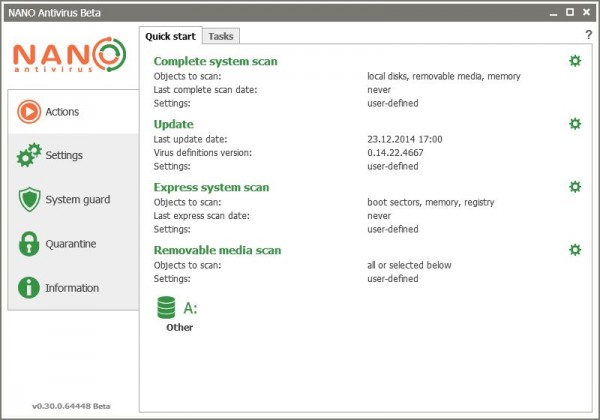600x420 pixels.
Task: Click 'local disks, removable media, memory' value
Action: click(x=444, y=77)
